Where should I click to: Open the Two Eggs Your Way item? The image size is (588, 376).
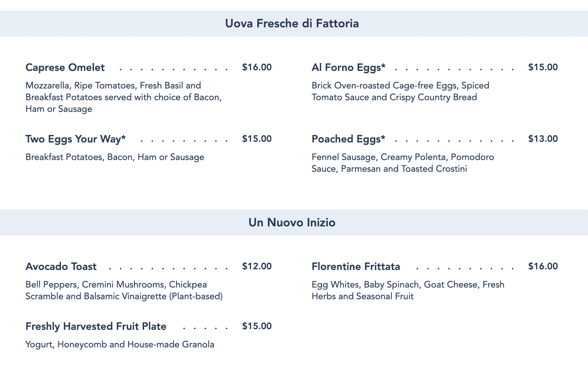point(75,139)
